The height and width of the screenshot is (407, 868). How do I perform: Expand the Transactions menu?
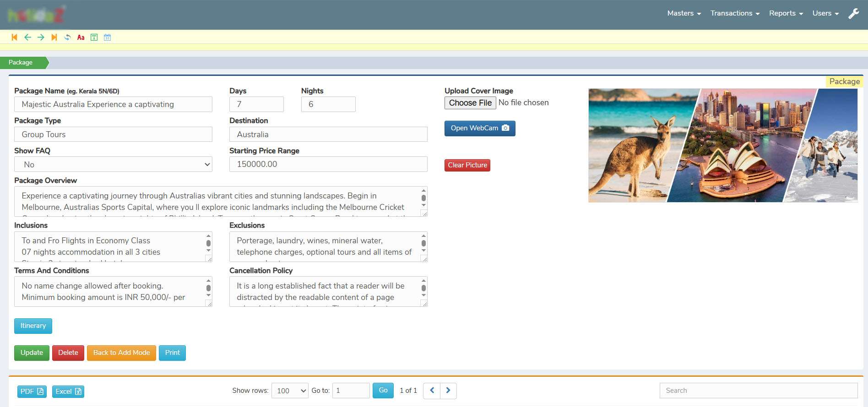(x=735, y=13)
